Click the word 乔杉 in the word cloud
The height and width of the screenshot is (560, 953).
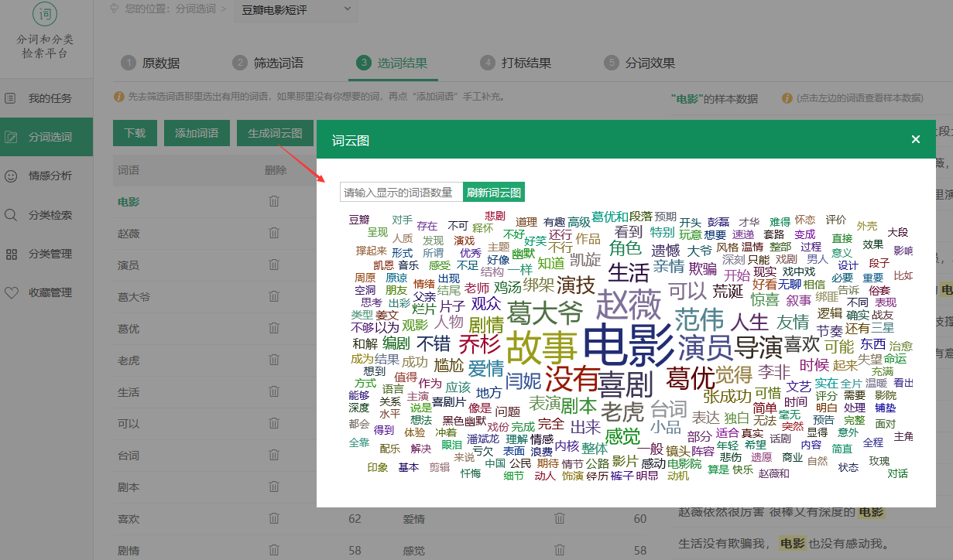[479, 343]
